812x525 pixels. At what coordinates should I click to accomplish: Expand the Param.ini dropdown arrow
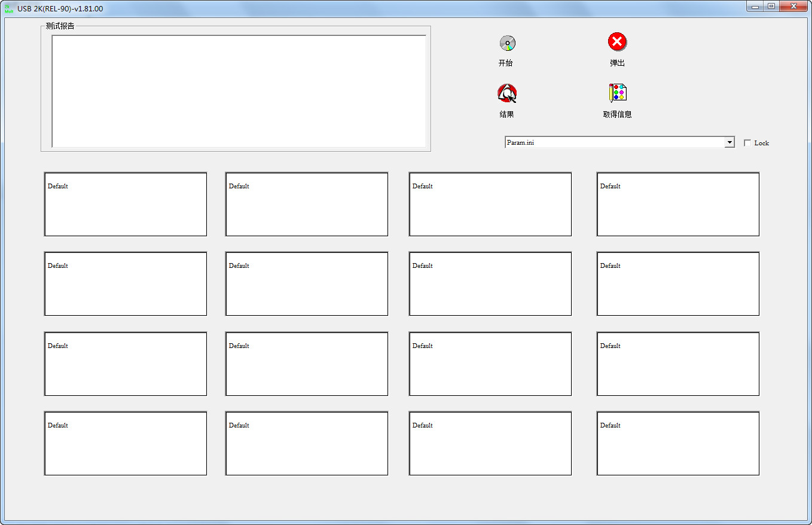coord(729,143)
